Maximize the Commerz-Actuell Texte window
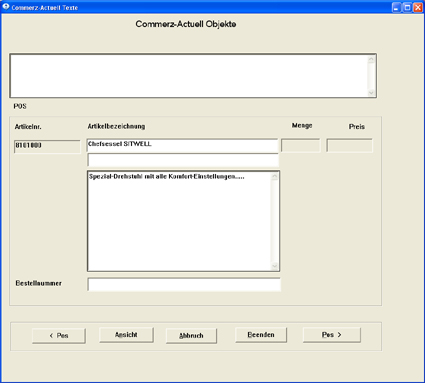 click(407, 7)
